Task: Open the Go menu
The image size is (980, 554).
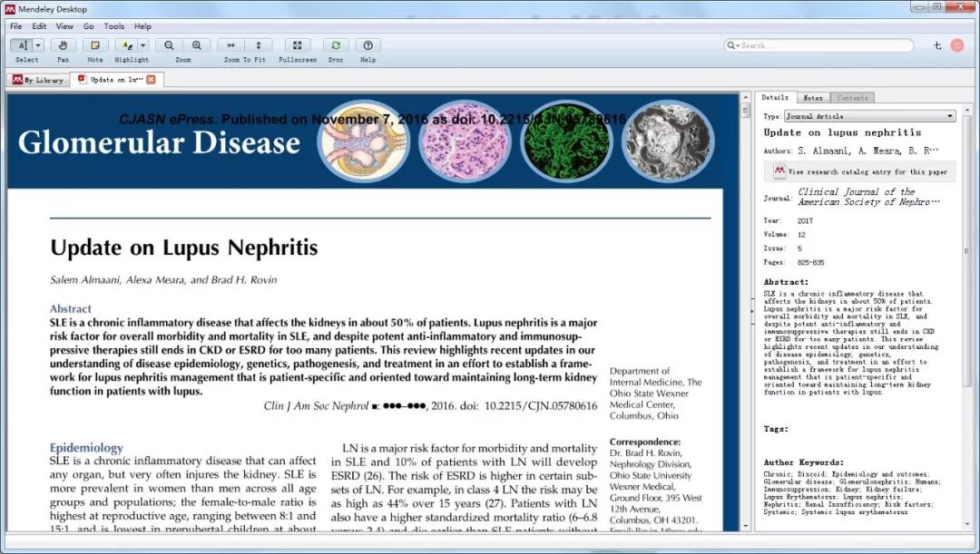Action: coord(89,26)
